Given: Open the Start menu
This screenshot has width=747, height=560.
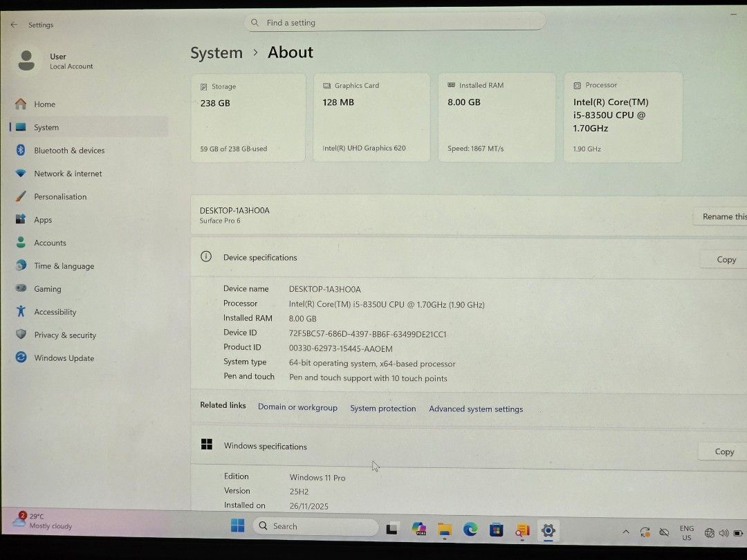Looking at the screenshot, I should 237,525.
